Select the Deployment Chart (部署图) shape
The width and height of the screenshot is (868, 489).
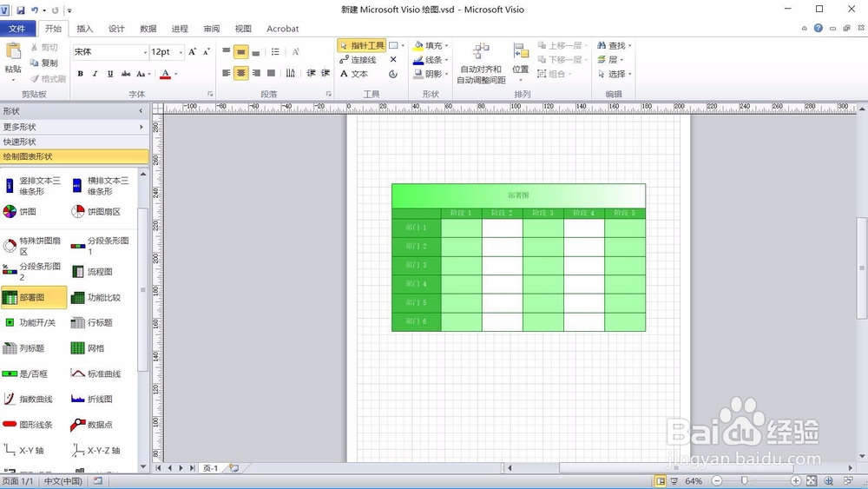click(34, 297)
